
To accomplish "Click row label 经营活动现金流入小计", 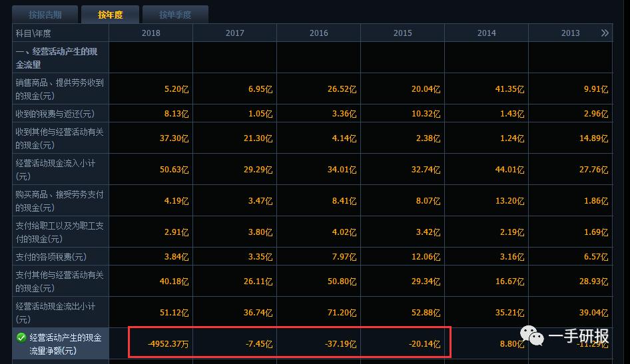I will coord(61,170).
